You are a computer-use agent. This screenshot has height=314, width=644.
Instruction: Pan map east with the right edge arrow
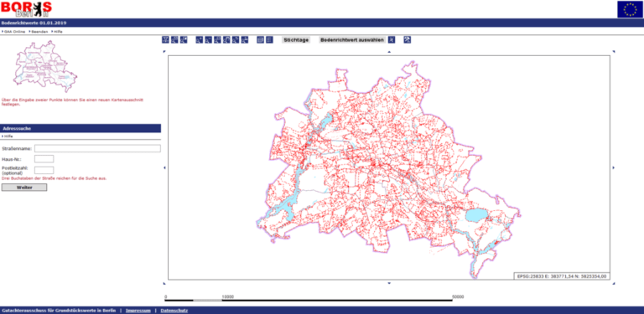[614, 167]
